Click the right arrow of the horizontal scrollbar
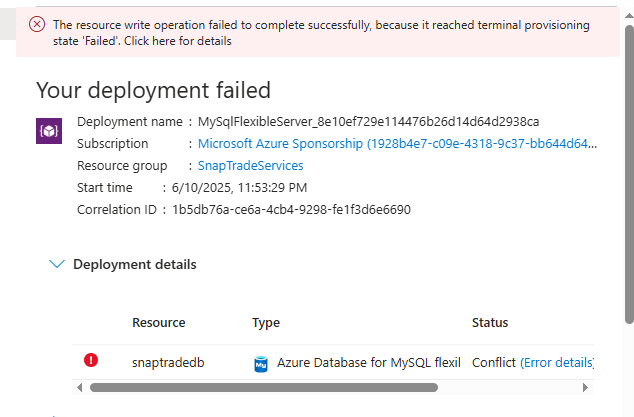The width and height of the screenshot is (634, 417). point(586,386)
